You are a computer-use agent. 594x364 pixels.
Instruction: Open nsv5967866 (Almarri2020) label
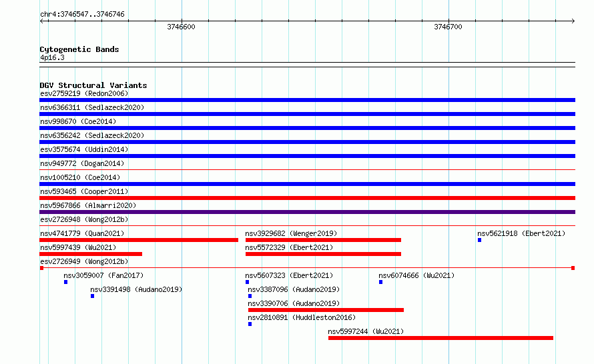(x=88, y=205)
